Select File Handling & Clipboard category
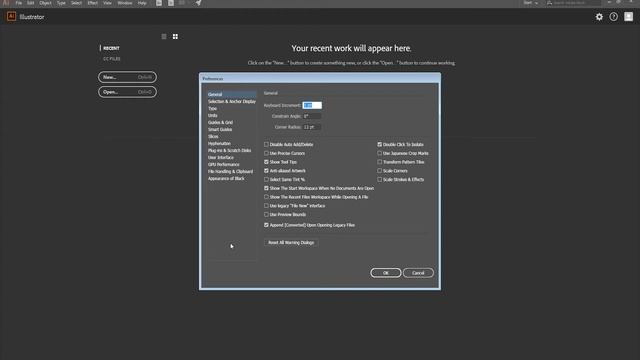The image size is (640, 360). 231,171
